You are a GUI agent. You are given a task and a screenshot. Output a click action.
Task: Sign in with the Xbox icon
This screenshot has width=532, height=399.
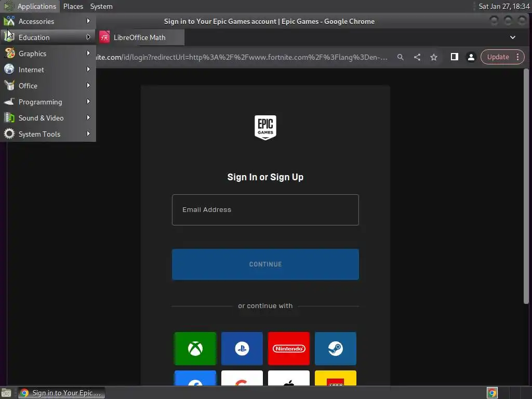click(x=195, y=349)
